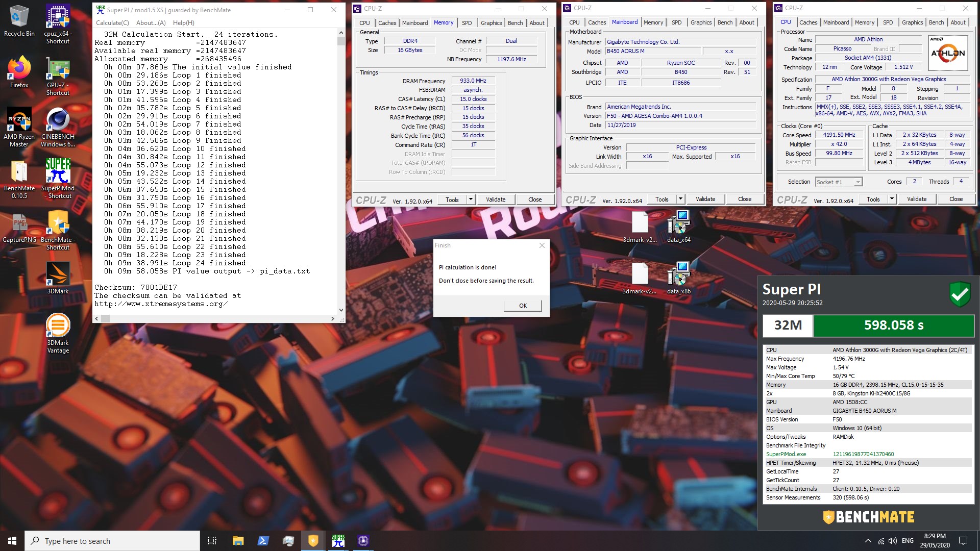Image resolution: width=980 pixels, height=551 pixels.
Task: Select lower 3dmark-v2 file icon
Action: (640, 278)
